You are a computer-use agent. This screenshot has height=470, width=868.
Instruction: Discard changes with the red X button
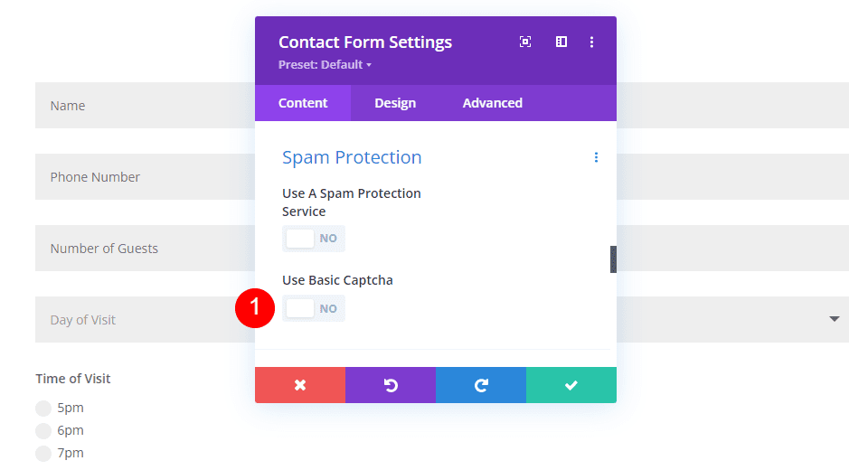click(300, 385)
